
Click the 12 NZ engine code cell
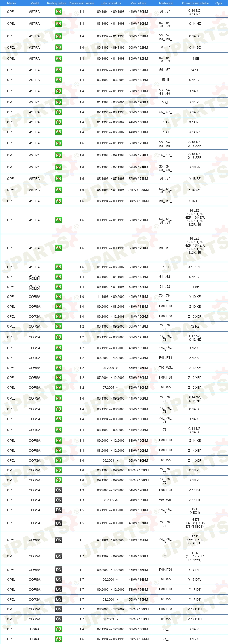tap(195, 326)
